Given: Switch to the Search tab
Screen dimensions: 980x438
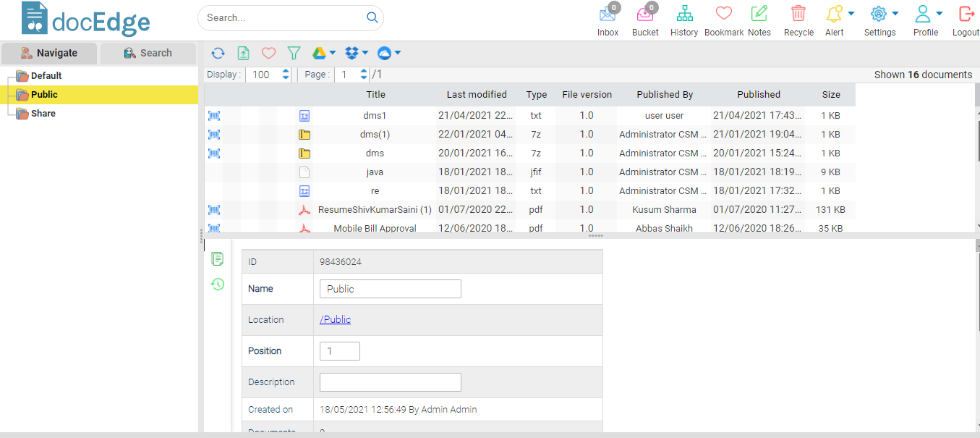Looking at the screenshot, I should pyautogui.click(x=148, y=53).
